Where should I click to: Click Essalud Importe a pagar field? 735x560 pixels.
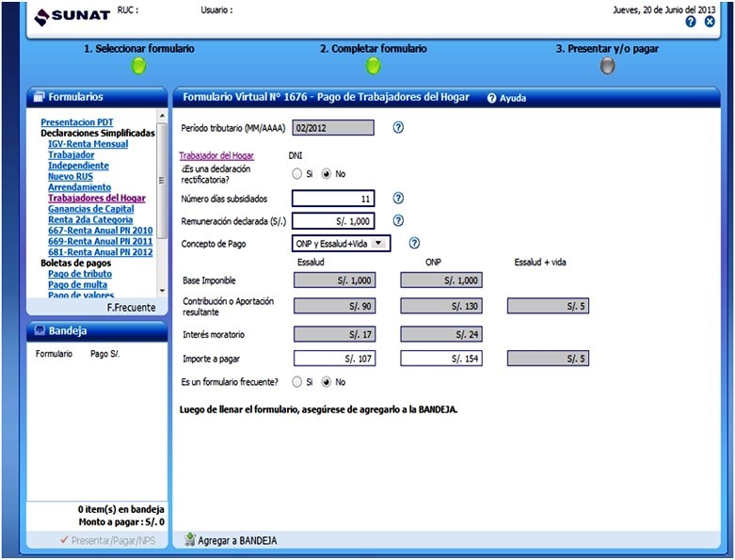tap(335, 359)
